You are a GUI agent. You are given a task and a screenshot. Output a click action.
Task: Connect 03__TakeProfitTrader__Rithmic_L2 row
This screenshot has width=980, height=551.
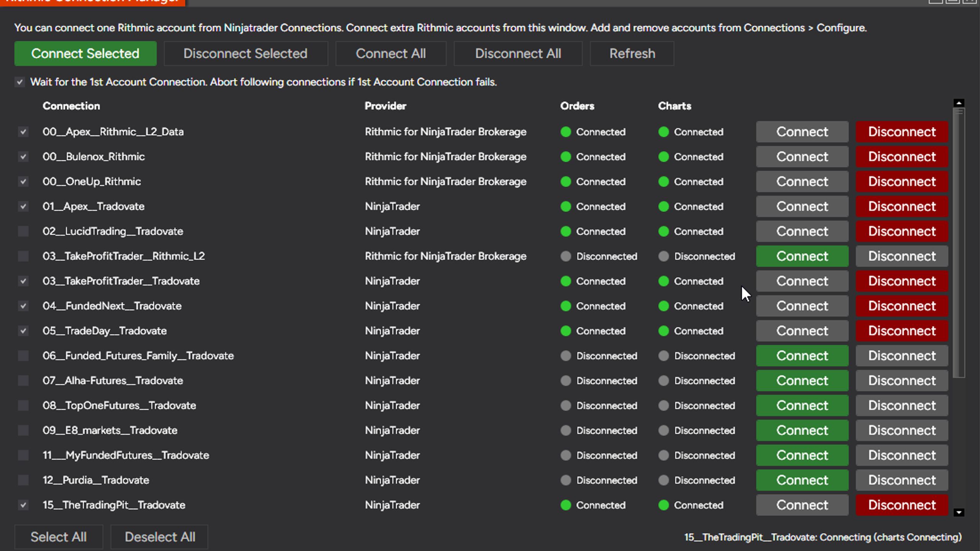[802, 256]
